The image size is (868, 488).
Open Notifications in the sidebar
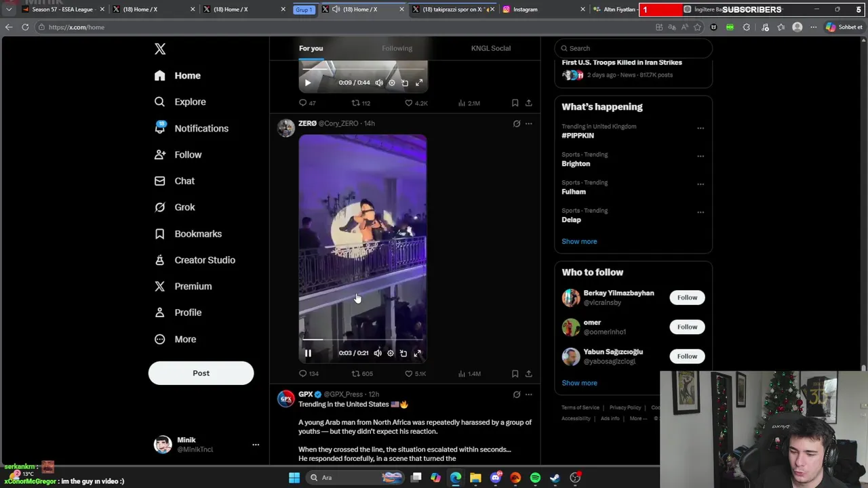(x=191, y=128)
